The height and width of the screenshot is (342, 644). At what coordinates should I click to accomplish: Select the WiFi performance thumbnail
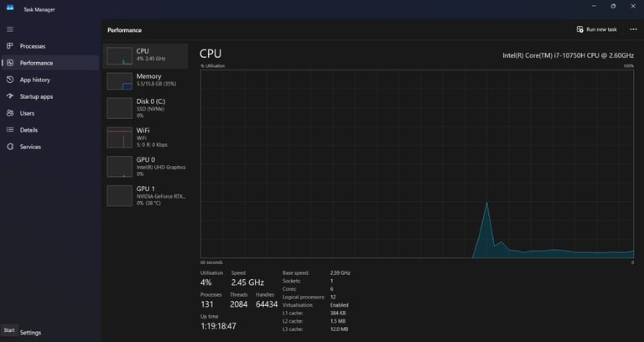[120, 137]
